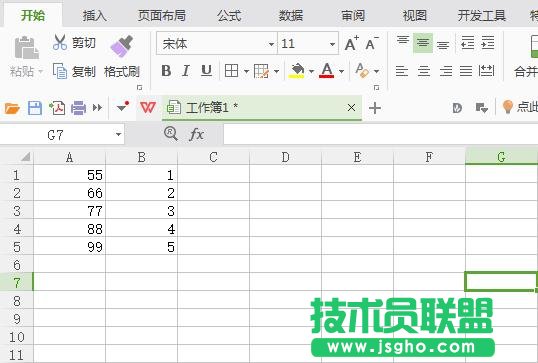Center text horizontally
This screenshot has height=363, width=538.
(424, 71)
